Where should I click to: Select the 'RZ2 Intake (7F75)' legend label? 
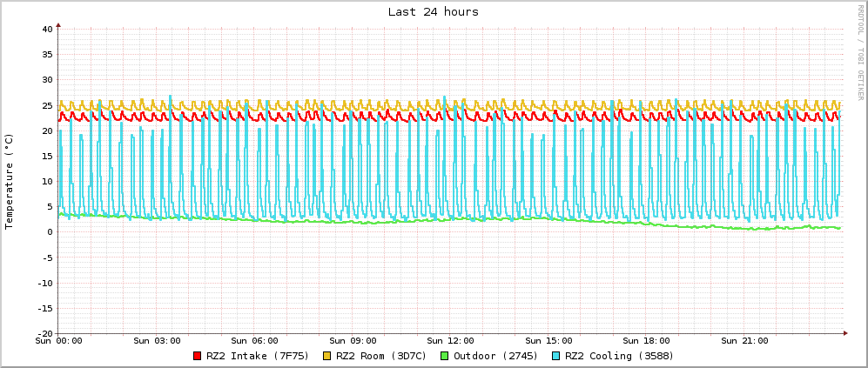pos(257,356)
